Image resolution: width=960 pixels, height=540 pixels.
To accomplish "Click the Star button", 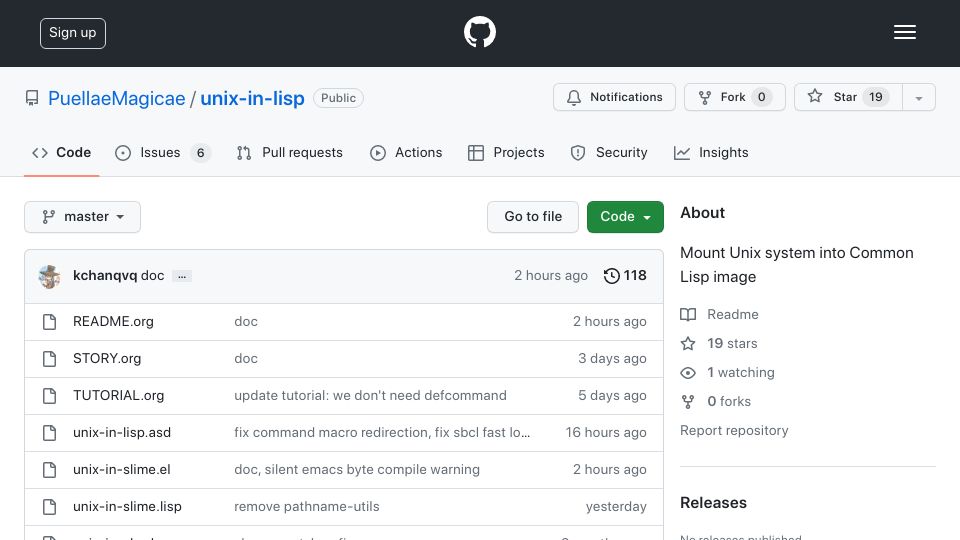I will click(848, 97).
